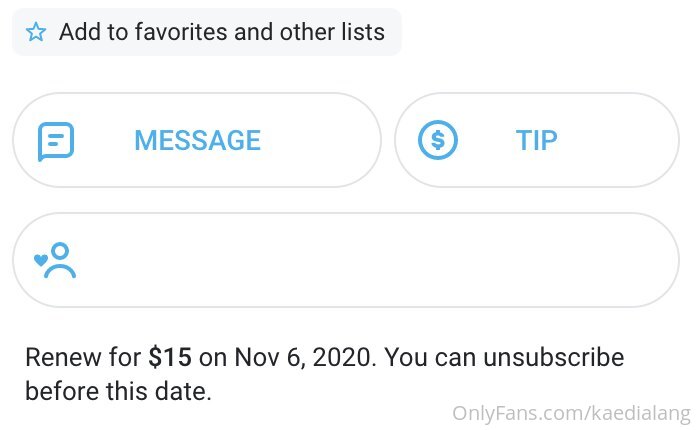Click the star icon for favorites
696x430 pixels.
point(36,32)
